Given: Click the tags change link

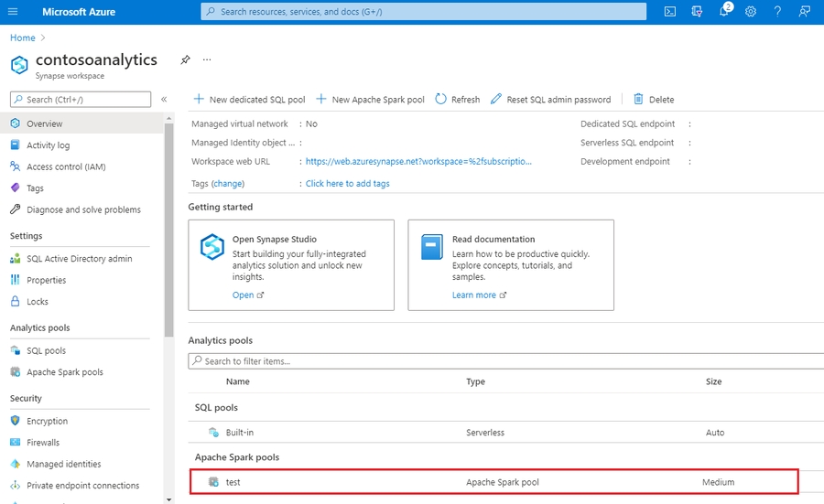Looking at the screenshot, I should [x=228, y=184].
